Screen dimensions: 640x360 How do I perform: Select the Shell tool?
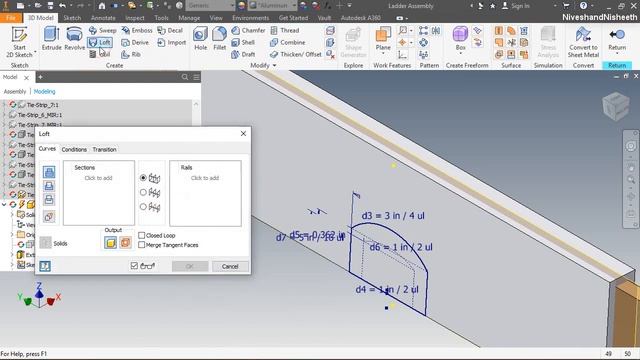[x=243, y=42]
